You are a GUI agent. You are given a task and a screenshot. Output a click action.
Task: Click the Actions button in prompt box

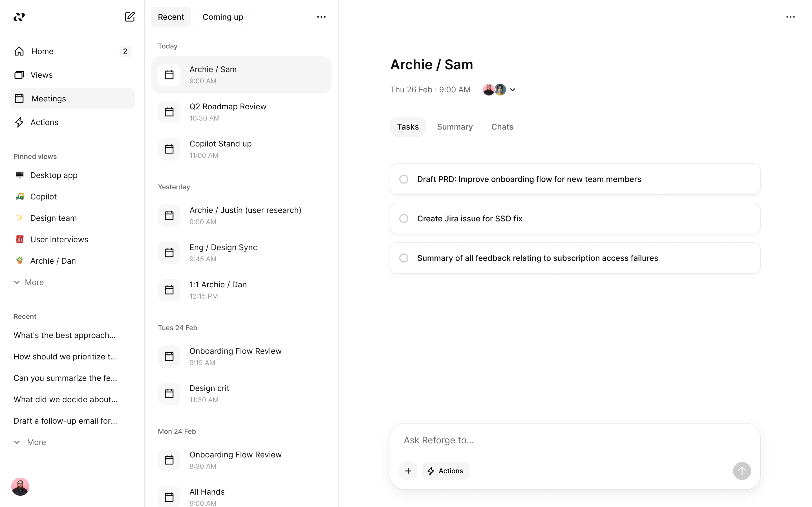point(445,471)
